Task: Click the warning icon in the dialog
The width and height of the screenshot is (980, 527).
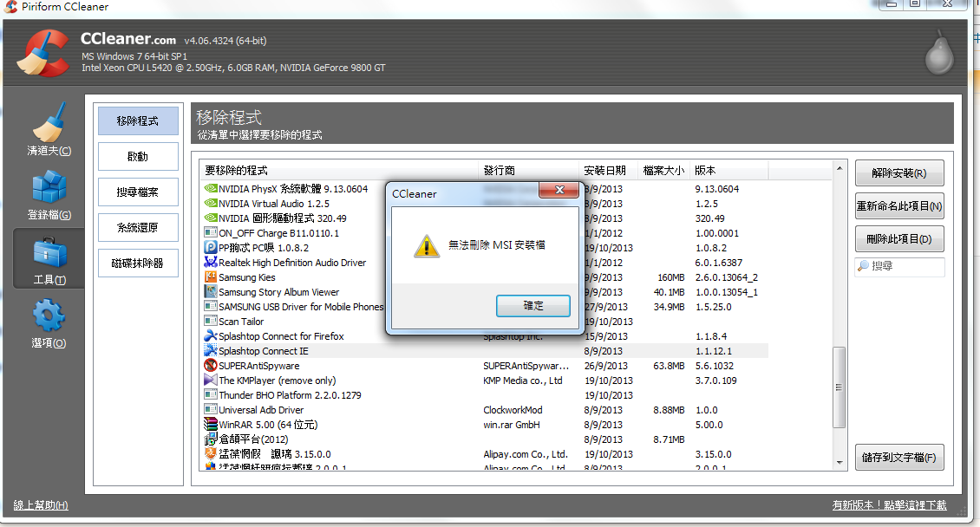Action: point(427,246)
